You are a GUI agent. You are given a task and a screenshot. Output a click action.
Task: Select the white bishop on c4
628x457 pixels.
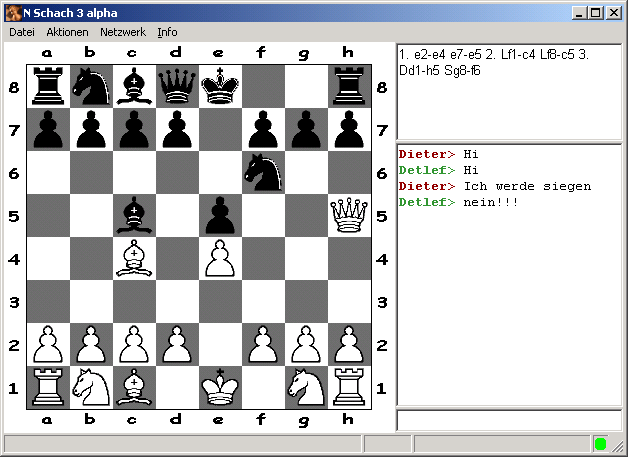134,259
